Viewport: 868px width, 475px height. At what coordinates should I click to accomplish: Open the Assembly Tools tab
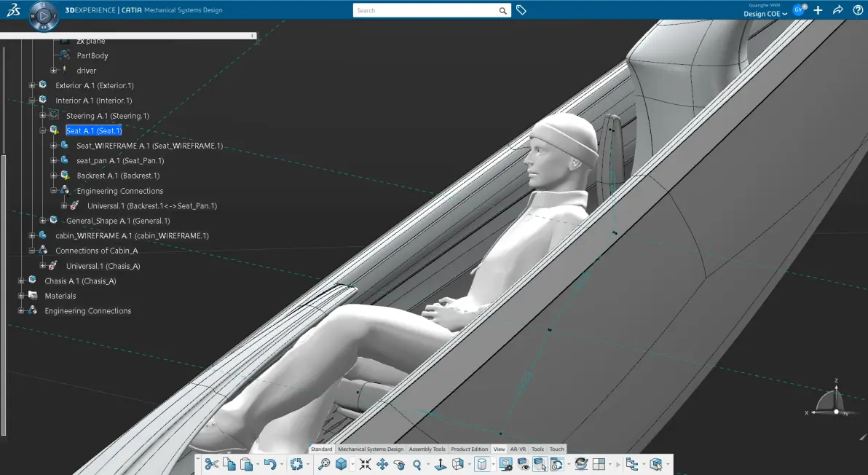427,449
